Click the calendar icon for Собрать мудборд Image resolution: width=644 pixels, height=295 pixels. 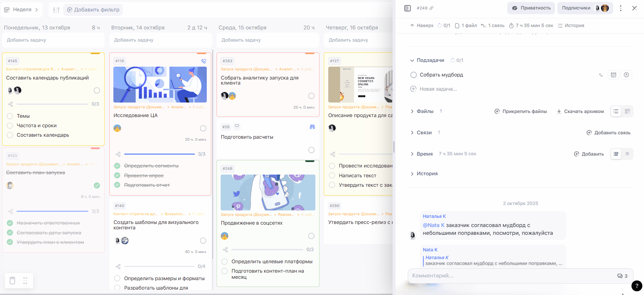(613, 75)
